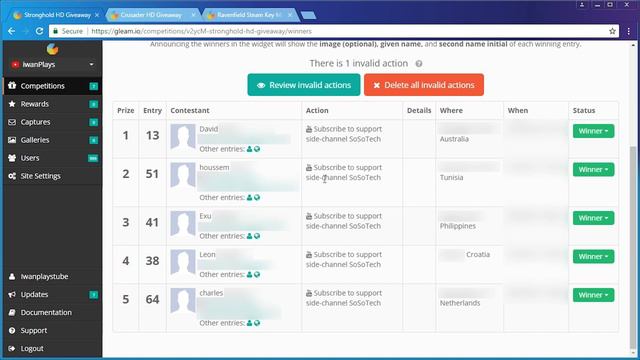640x360 pixels.
Task: Click Exu's other entries globe icon
Action: [x=257, y=236]
